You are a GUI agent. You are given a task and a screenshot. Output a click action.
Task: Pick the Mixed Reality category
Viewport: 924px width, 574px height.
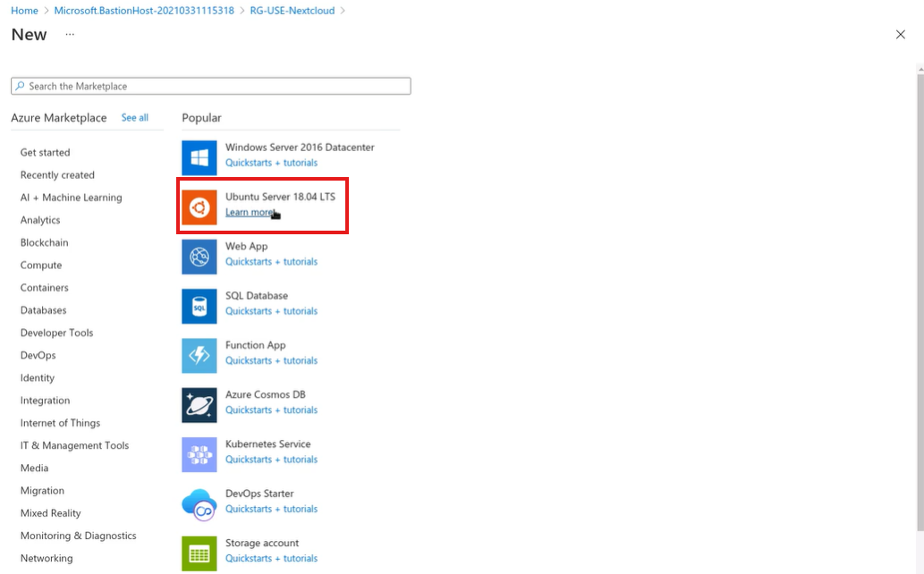click(51, 512)
